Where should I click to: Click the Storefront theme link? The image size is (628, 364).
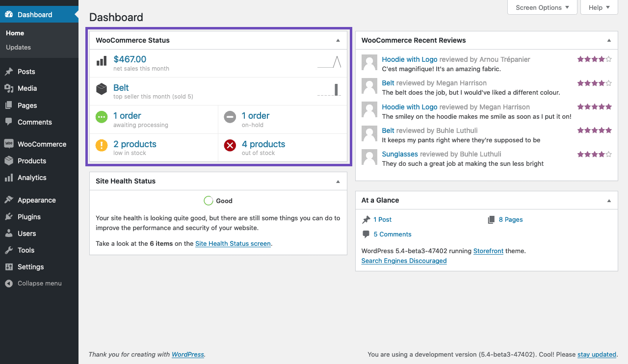488,250
